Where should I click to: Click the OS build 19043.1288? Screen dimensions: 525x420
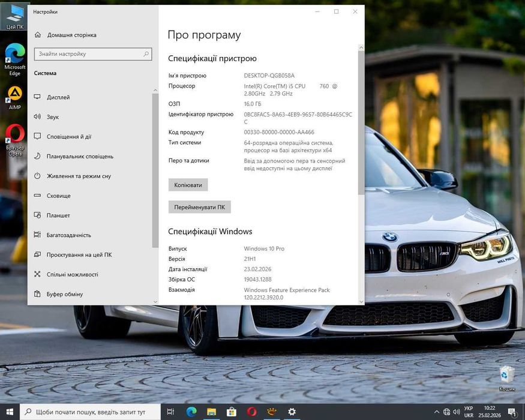257,279
